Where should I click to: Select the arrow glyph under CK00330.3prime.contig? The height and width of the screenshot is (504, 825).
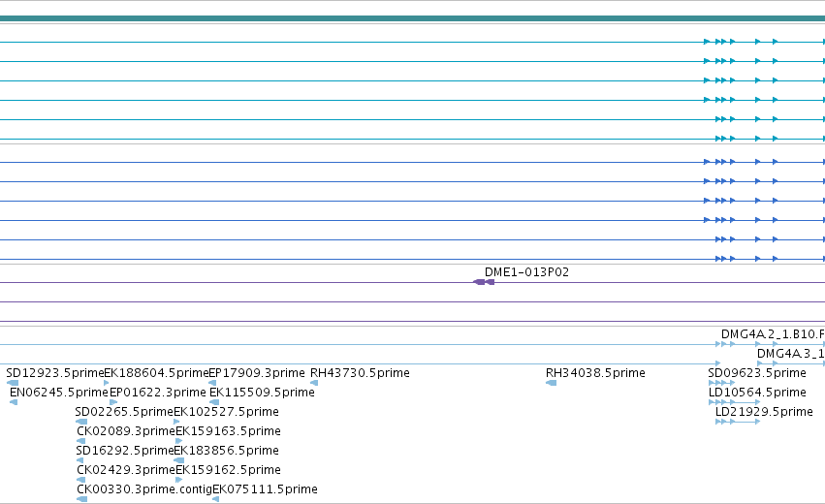pyautogui.click(x=82, y=500)
